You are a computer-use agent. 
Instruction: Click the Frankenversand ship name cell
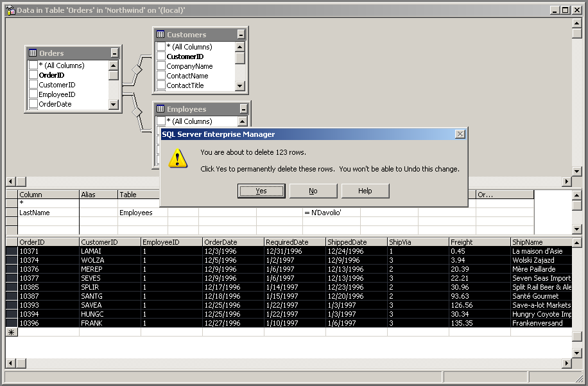[x=541, y=323]
